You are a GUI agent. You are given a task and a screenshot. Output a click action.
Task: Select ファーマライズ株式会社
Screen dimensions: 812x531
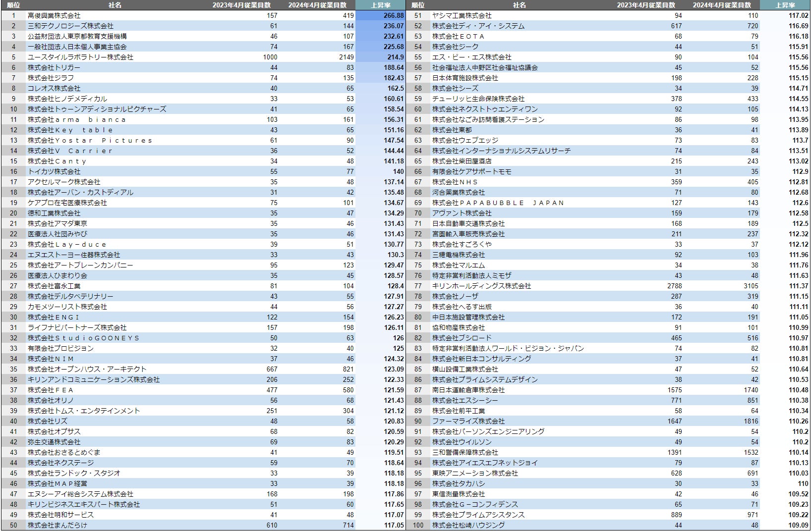(468, 421)
